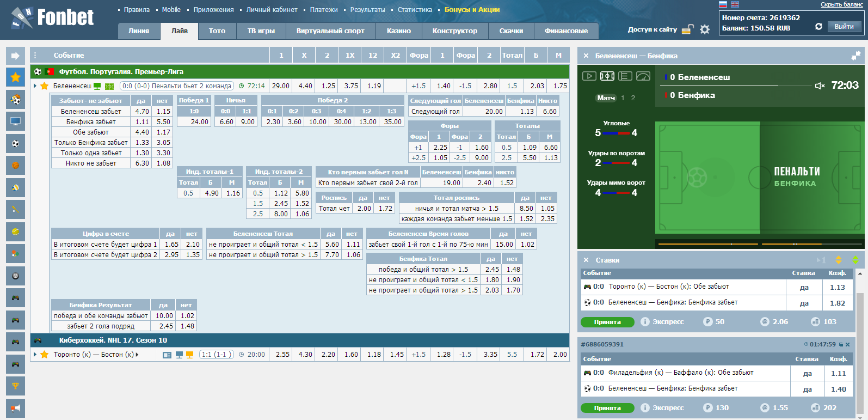This screenshot has height=420, width=868.
Task: Collapse the Белененсеш match details triangle
Action: [x=35, y=86]
